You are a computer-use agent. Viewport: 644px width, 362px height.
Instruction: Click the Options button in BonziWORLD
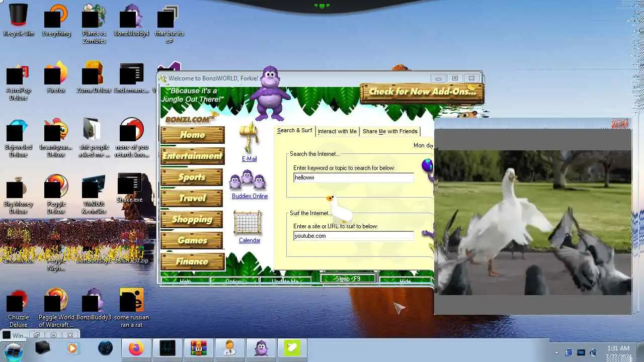click(234, 281)
